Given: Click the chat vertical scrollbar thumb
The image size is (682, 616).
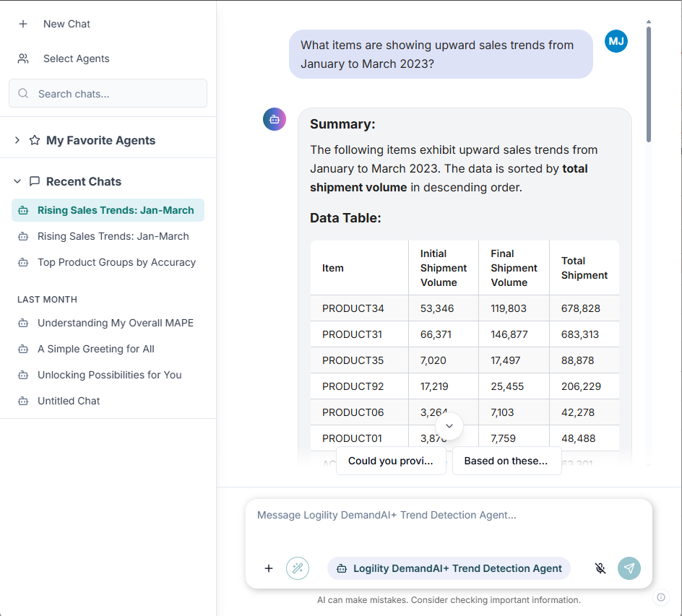Looking at the screenshot, I should click(649, 84).
